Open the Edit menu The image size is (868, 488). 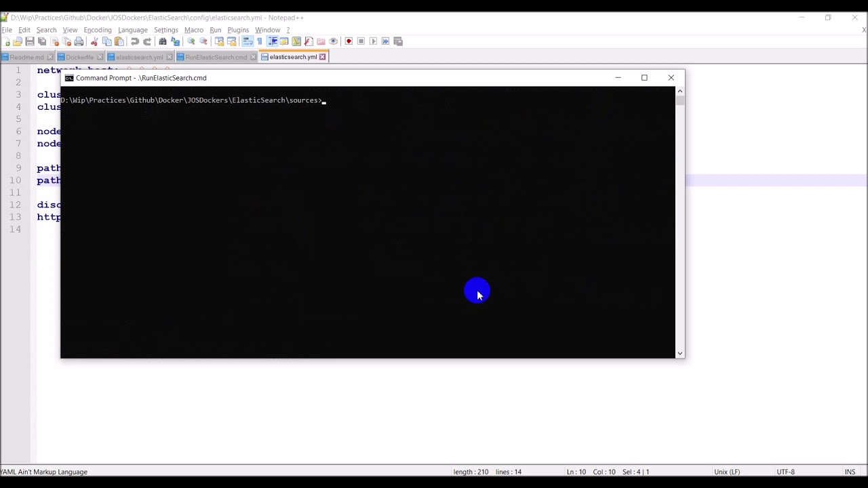[24, 30]
